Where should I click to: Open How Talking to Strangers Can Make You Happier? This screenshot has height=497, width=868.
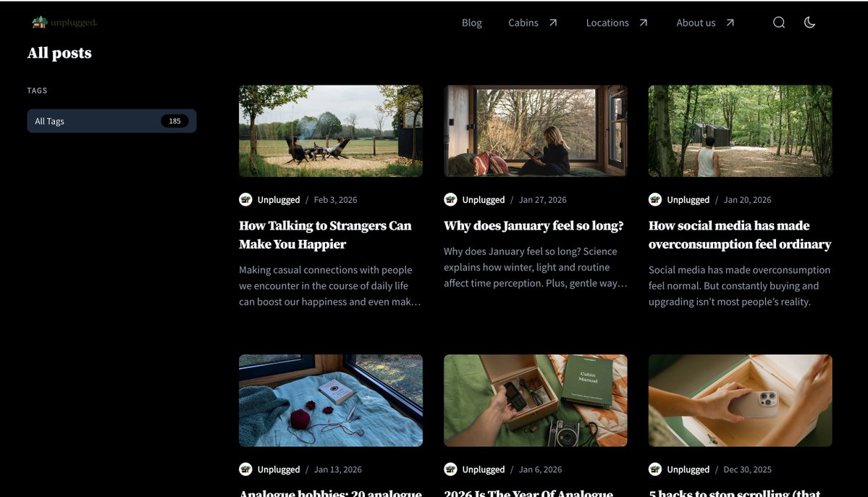click(326, 235)
